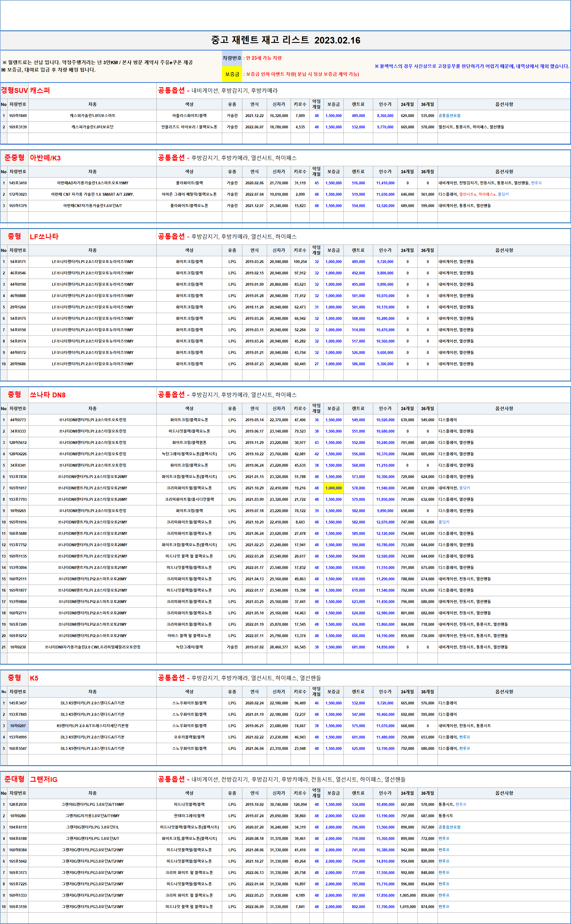
Task: Click color cell '아틀라스화이트/블랙'
Action: [189, 116]
